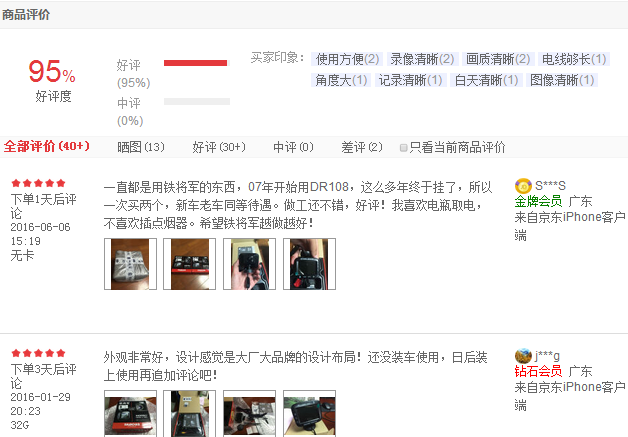The image size is (628, 437).
Task: Open 中评(0) tab
Action: click(293, 147)
